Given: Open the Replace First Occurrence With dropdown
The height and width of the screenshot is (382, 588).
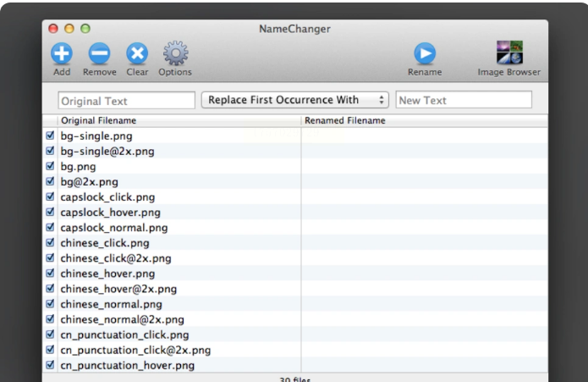Looking at the screenshot, I should click(x=294, y=100).
